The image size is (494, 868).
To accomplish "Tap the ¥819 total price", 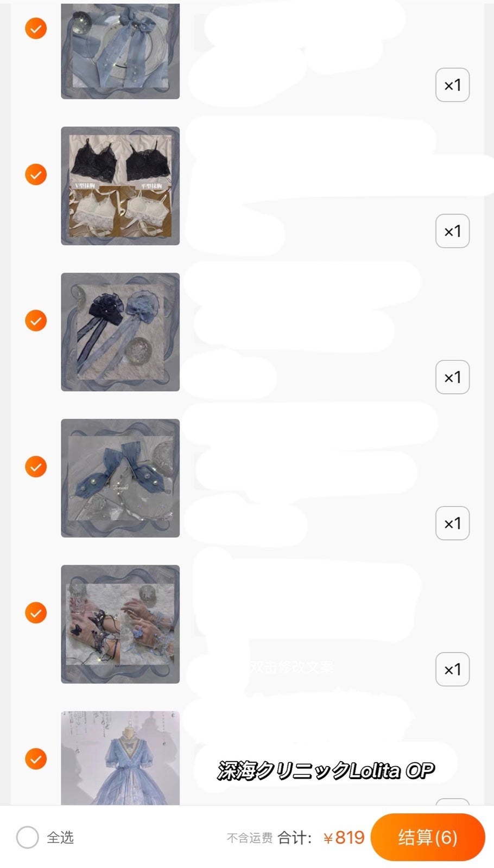I will point(344,838).
